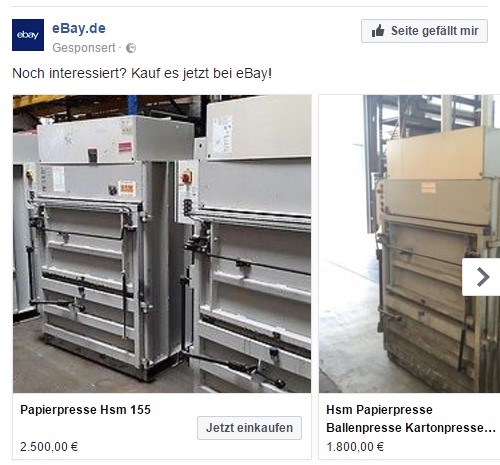The width and height of the screenshot is (500, 465).
Task: Click the Noch interessiert ad caption text
Action: [x=142, y=73]
